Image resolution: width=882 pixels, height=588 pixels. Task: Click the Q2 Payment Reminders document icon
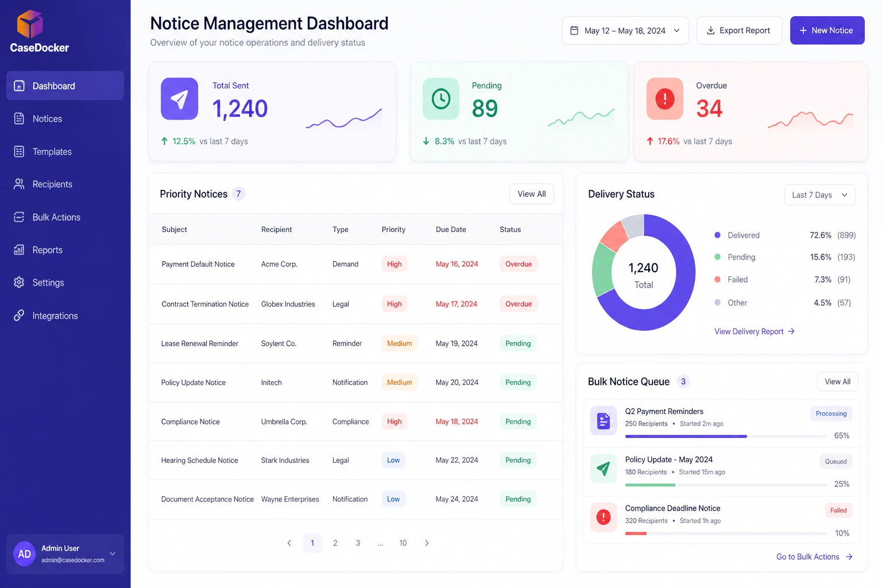604,421
